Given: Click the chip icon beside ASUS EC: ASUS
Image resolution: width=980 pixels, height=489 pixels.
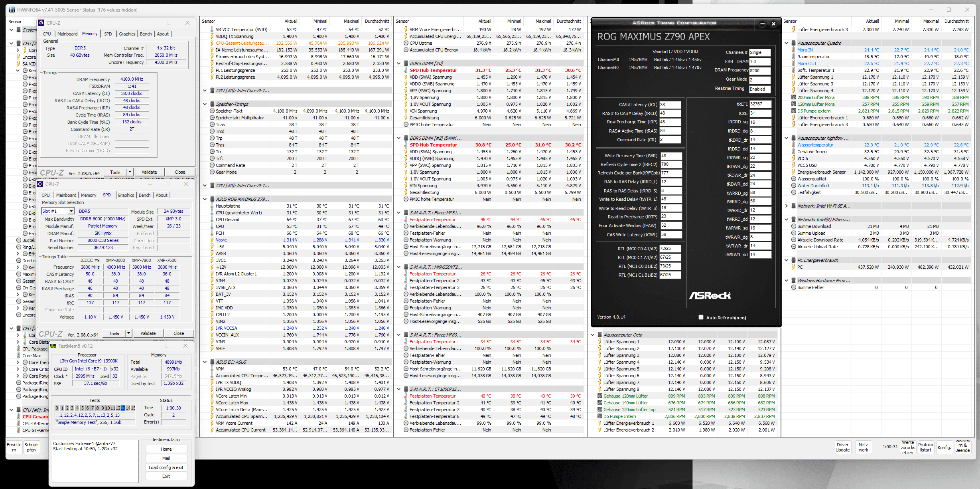Looking at the screenshot, I should 212,362.
